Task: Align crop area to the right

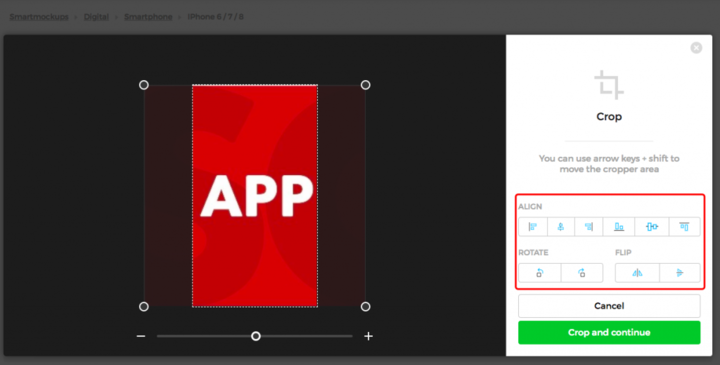Action: pyautogui.click(x=589, y=227)
